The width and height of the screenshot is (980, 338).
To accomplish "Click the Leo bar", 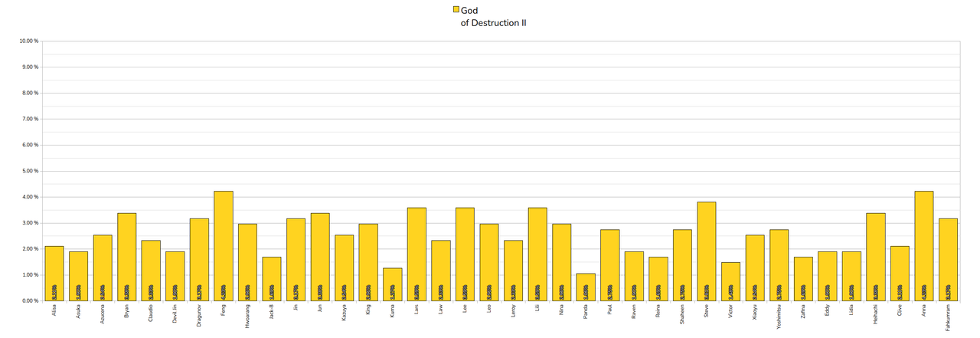I will 489,262.
